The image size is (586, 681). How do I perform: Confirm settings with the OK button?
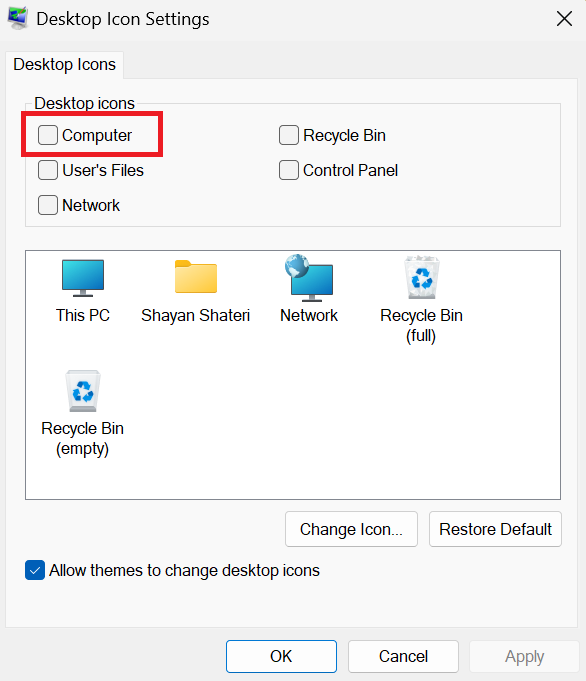[x=281, y=656]
